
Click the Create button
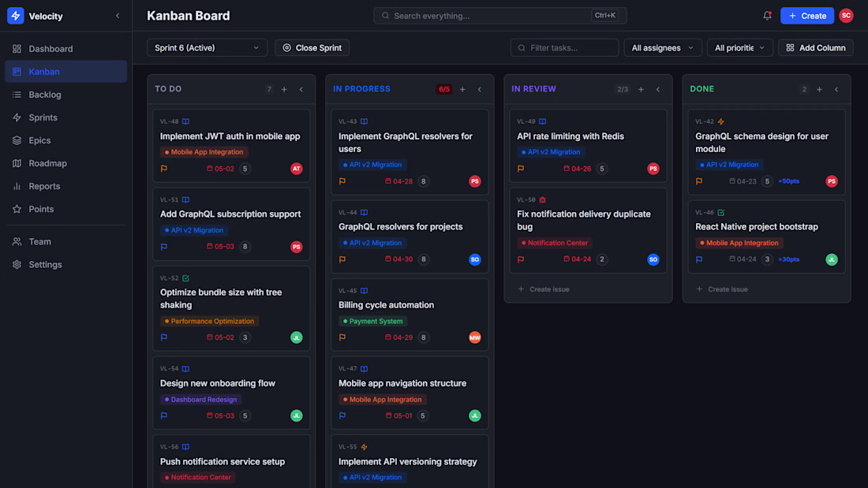(x=807, y=16)
